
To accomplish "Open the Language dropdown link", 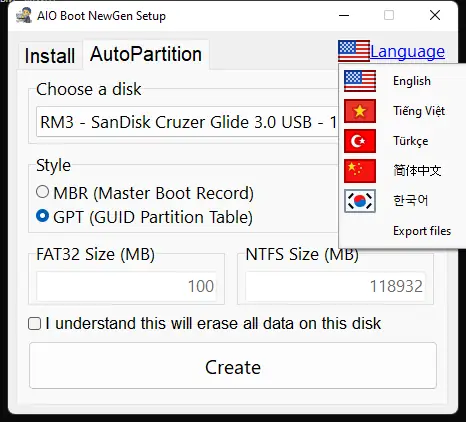I will pyautogui.click(x=407, y=52).
